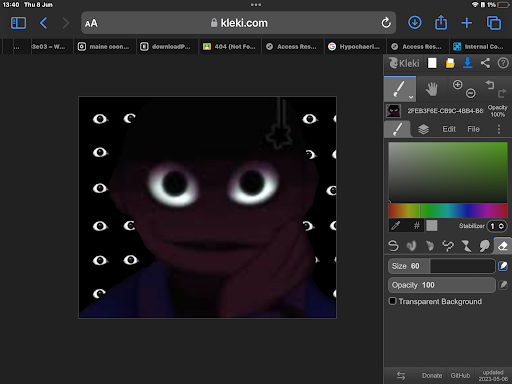
Task: Open the three-dot more options menu in Kleki
Action: coord(499,129)
